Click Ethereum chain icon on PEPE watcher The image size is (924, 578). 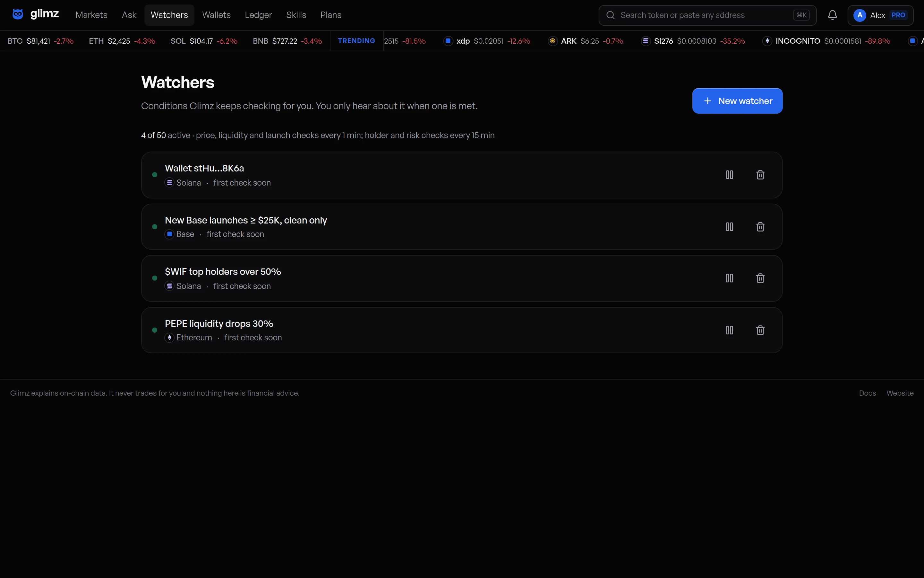(x=169, y=337)
